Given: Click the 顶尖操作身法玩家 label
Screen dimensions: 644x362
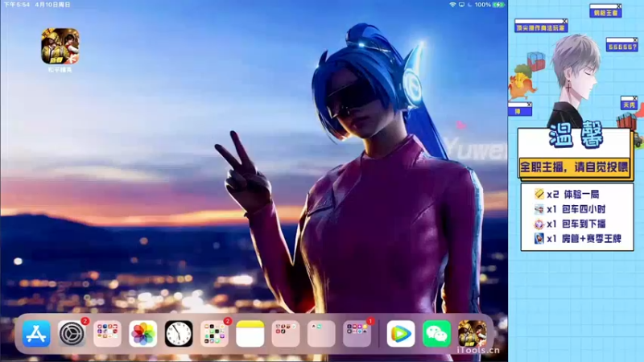Looking at the screenshot, I should 541,28.
